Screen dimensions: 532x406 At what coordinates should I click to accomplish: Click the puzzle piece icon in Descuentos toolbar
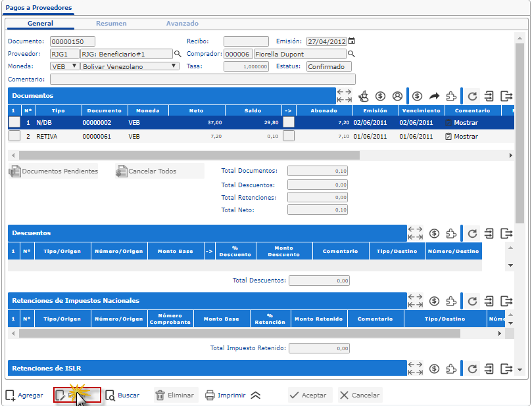pos(451,233)
